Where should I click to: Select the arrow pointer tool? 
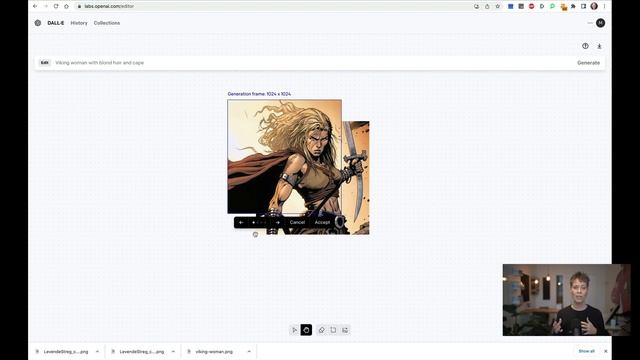click(294, 330)
